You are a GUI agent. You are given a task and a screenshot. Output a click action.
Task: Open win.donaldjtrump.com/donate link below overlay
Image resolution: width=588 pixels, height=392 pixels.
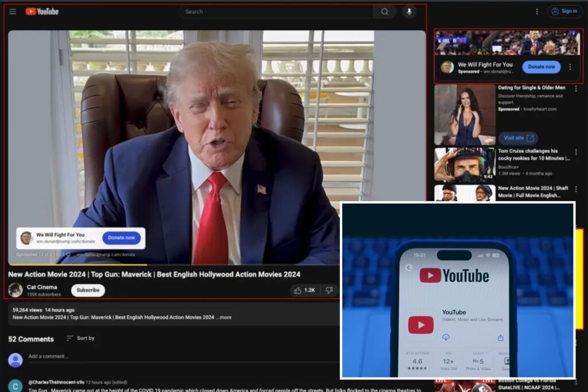[x=106, y=255]
